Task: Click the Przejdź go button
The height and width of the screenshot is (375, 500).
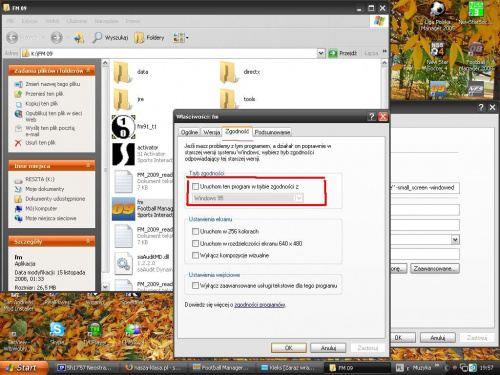Action: [x=343, y=53]
